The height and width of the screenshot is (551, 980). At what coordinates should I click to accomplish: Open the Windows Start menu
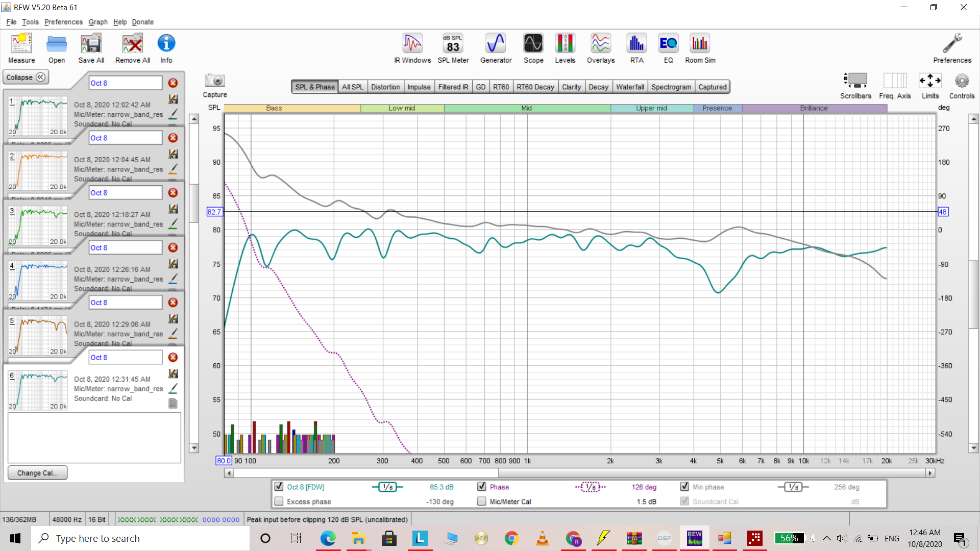pos(15,538)
